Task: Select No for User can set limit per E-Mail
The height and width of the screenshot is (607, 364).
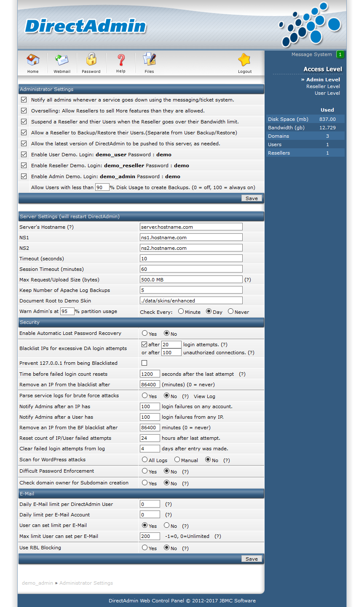Action: click(166, 525)
